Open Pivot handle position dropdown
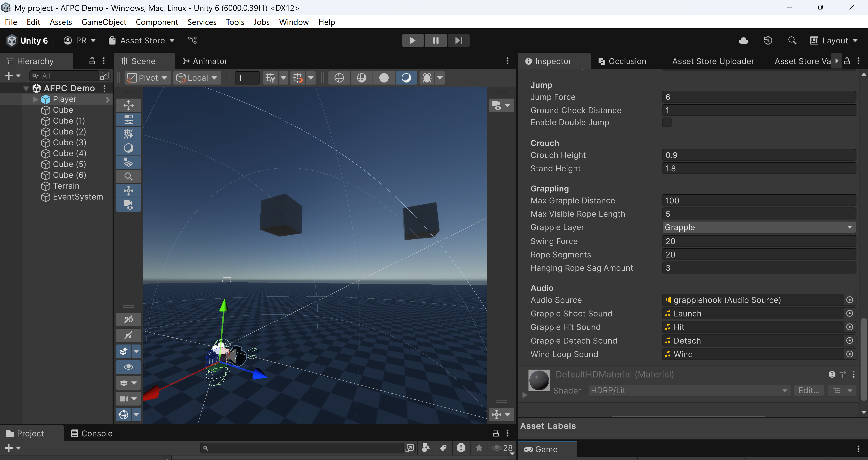This screenshot has width=868, height=460. click(x=147, y=78)
